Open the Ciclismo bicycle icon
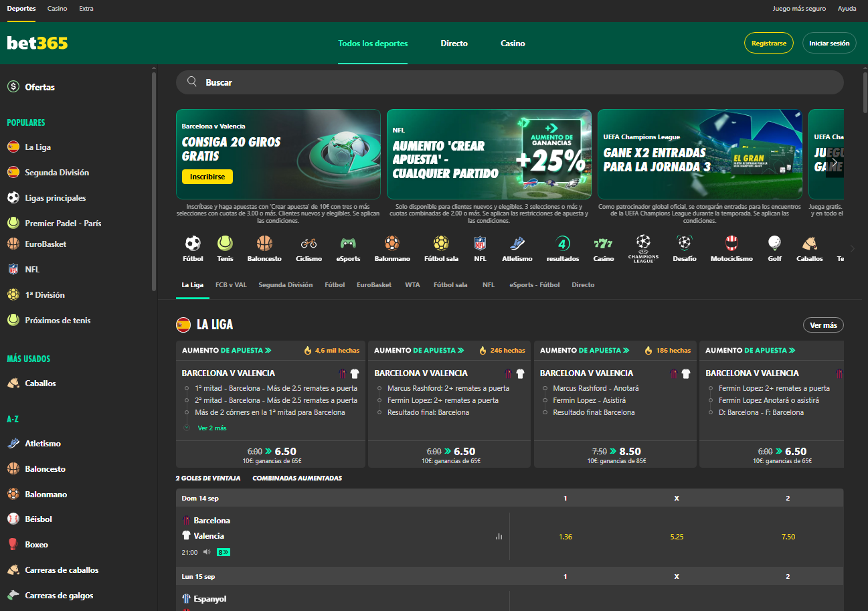This screenshot has width=868, height=611. [x=309, y=243]
